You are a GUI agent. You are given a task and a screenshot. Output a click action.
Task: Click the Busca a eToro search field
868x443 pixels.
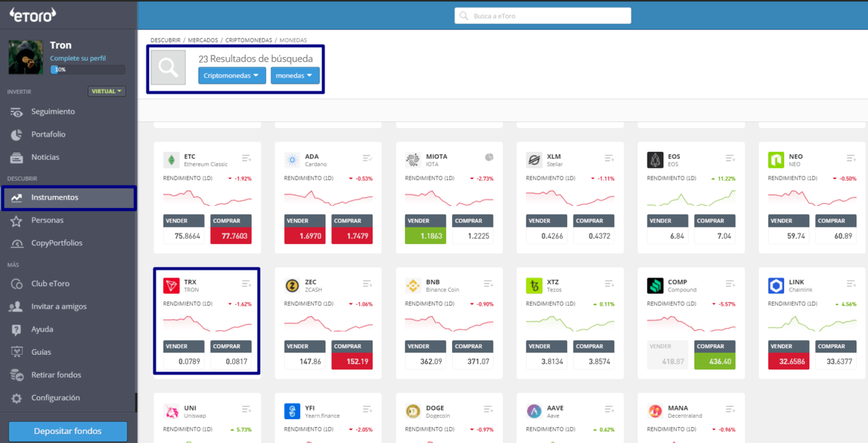(542, 16)
